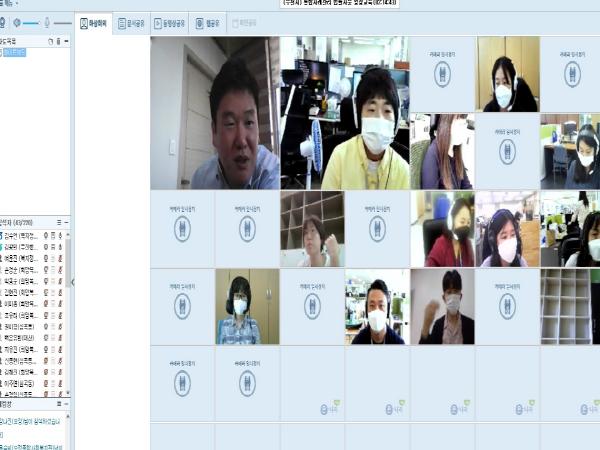Screen dimensions: 600x450
Task: Click paused-camera icon in first tile of bottom row
Action: pyautogui.click(x=183, y=383)
